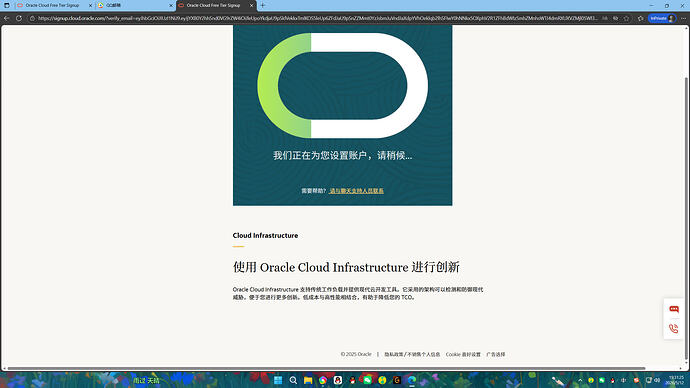Click the chat with support link
690x388 pixels.
click(356, 191)
